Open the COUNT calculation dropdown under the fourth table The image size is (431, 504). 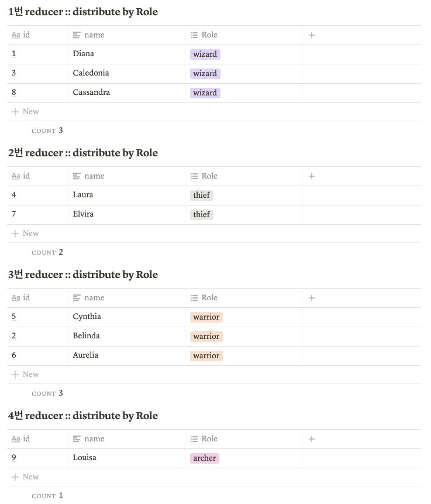click(47, 495)
